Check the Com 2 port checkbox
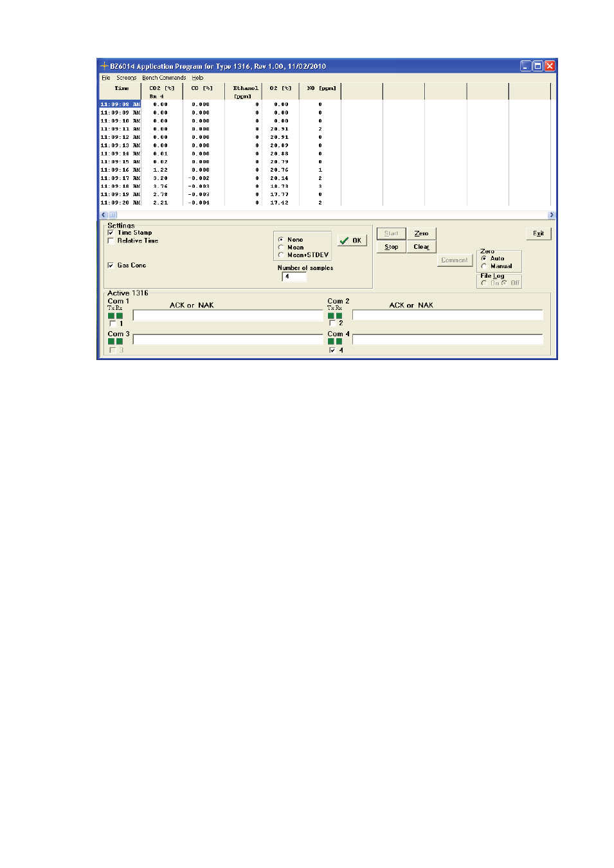 332,323
